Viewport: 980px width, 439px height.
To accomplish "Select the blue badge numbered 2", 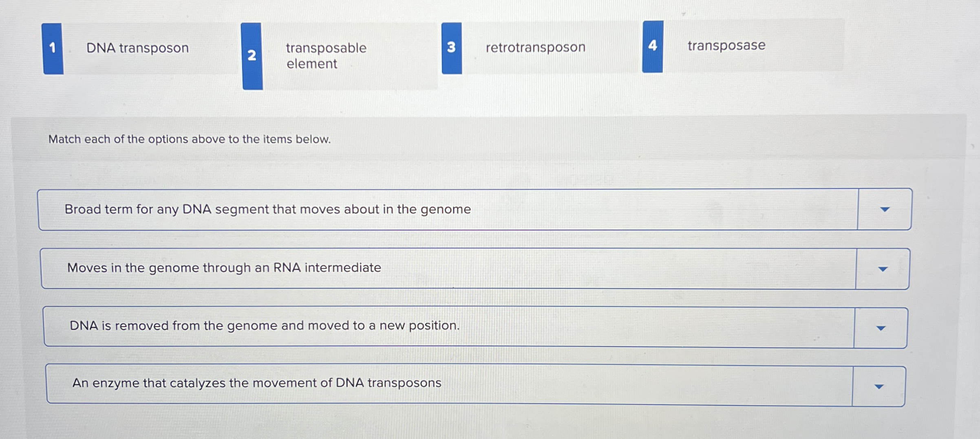I will pos(252,56).
